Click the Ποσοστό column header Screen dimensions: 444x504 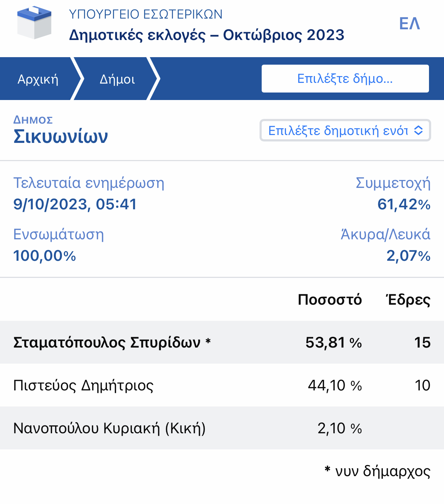[330, 300]
